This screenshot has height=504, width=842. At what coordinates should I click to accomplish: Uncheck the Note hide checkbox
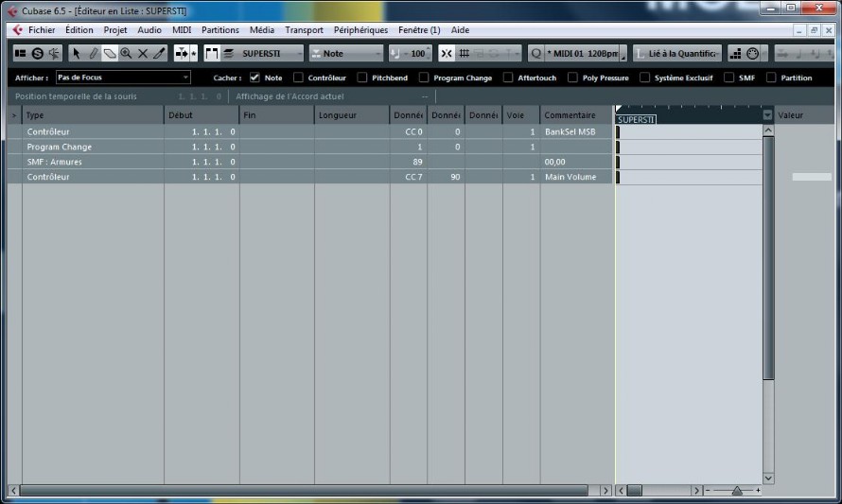pos(254,78)
